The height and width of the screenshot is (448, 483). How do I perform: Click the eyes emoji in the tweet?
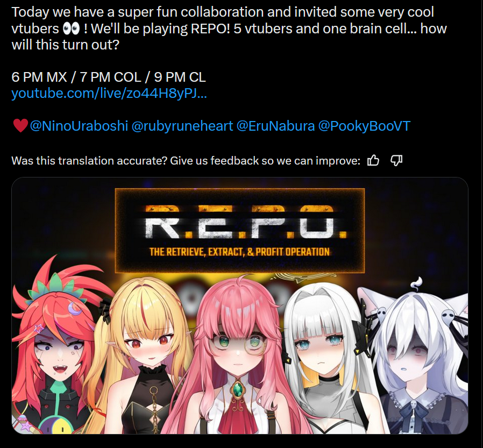71,29
